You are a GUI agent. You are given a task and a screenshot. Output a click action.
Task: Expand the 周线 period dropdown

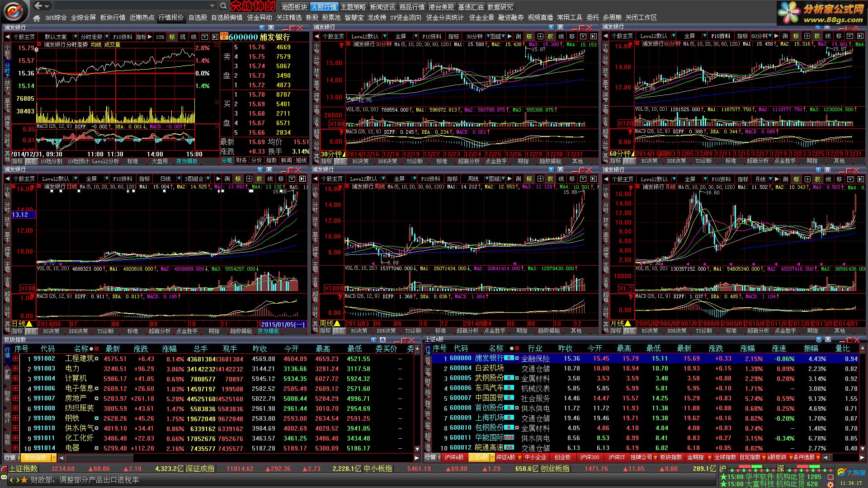click(x=486, y=179)
